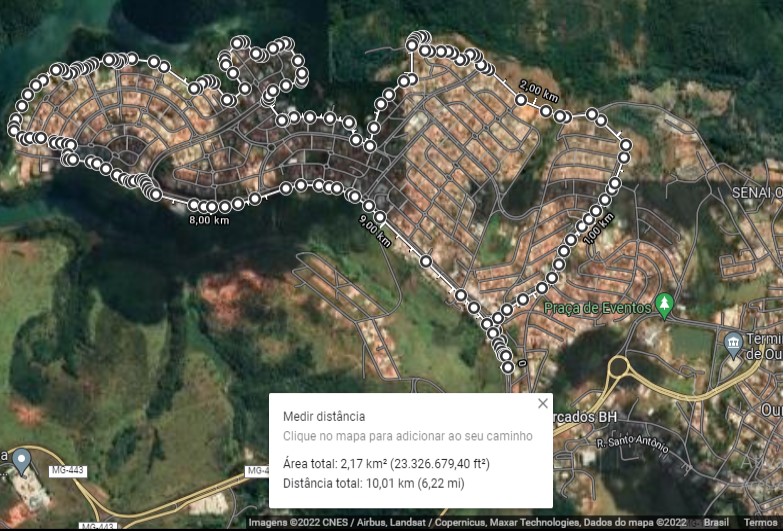Click the Praça de Eventos label

pyautogui.click(x=598, y=308)
